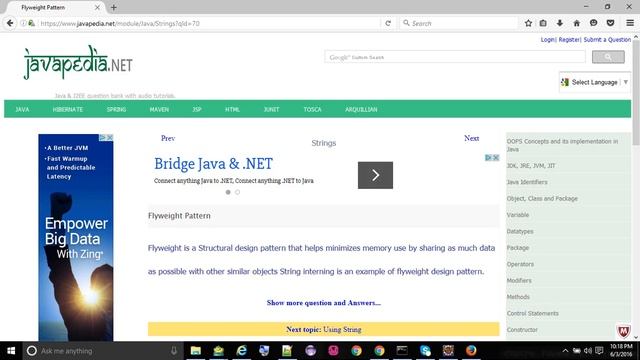640x360 pixels.
Task: Click the McAfee shield icon on the page
Action: [x=623, y=331]
